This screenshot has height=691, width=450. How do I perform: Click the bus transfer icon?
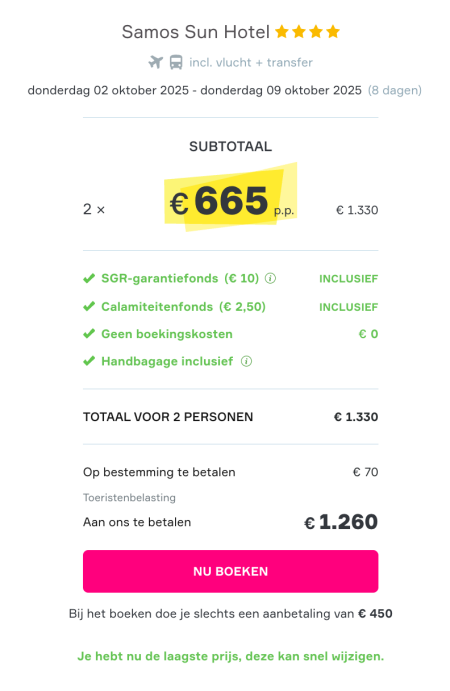point(176,62)
